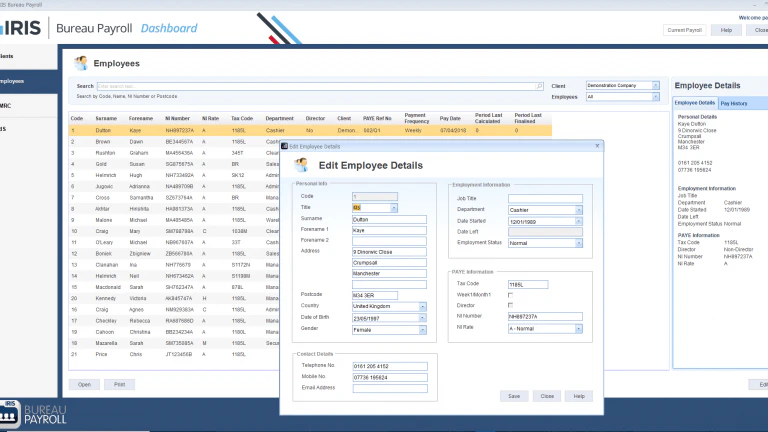Click the Employees heading icon

click(x=81, y=63)
